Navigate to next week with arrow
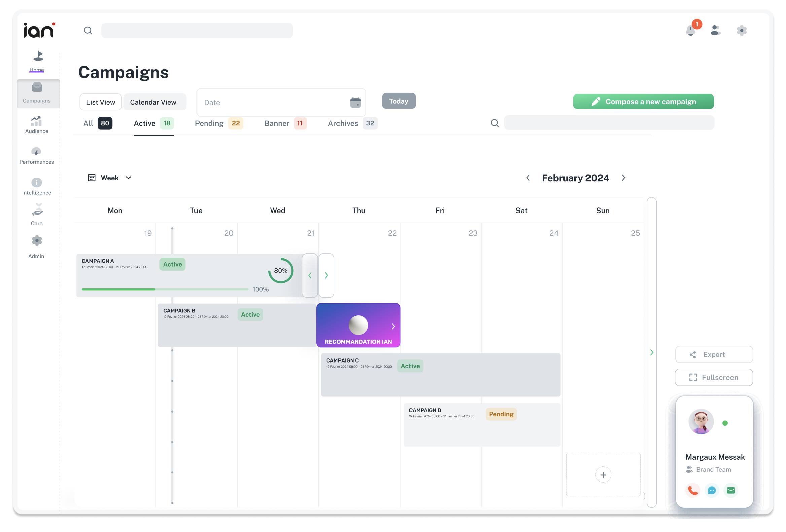The image size is (786, 532). coord(624,178)
